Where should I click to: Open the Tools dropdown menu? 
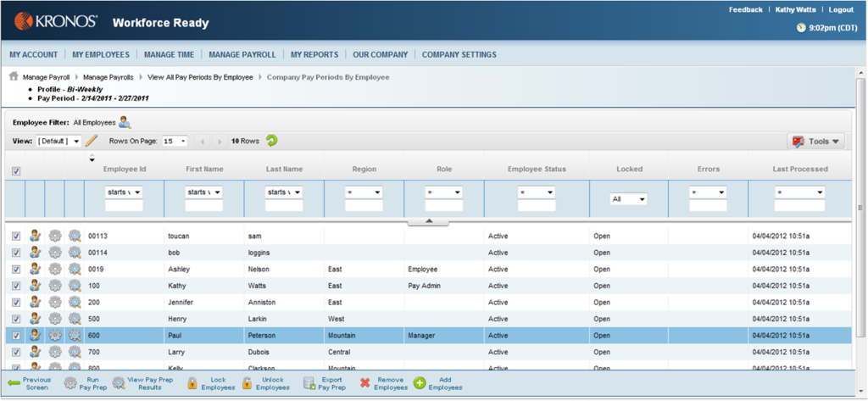[815, 142]
